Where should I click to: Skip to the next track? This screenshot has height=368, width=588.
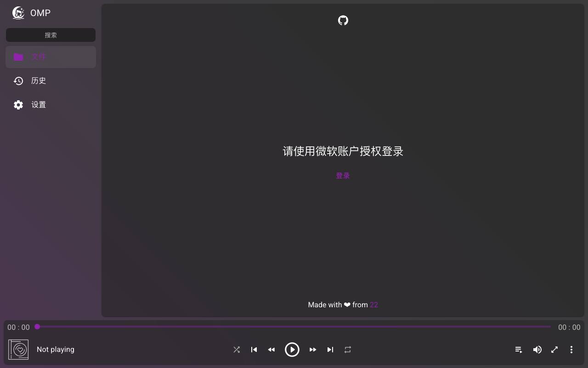pyautogui.click(x=330, y=350)
